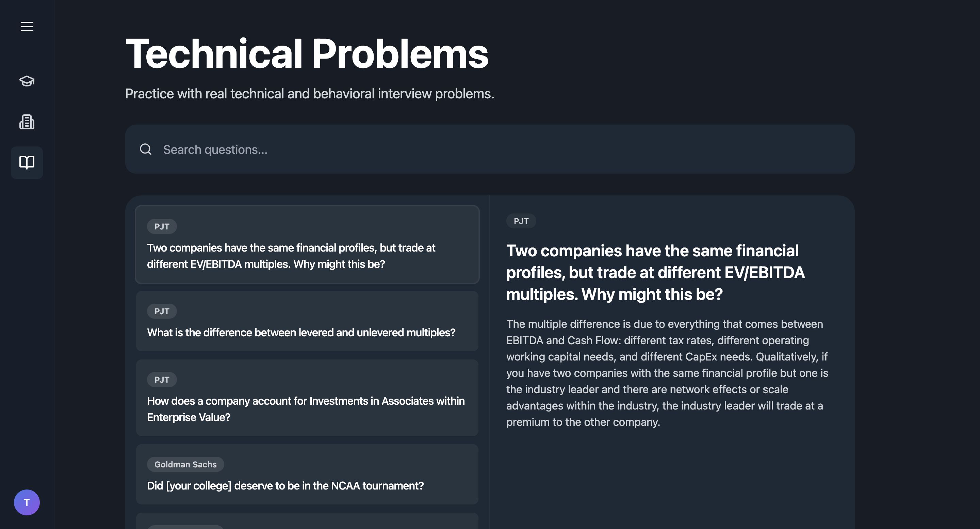980x529 pixels.
Task: Open the Investments in Associates question
Action: [x=307, y=398]
